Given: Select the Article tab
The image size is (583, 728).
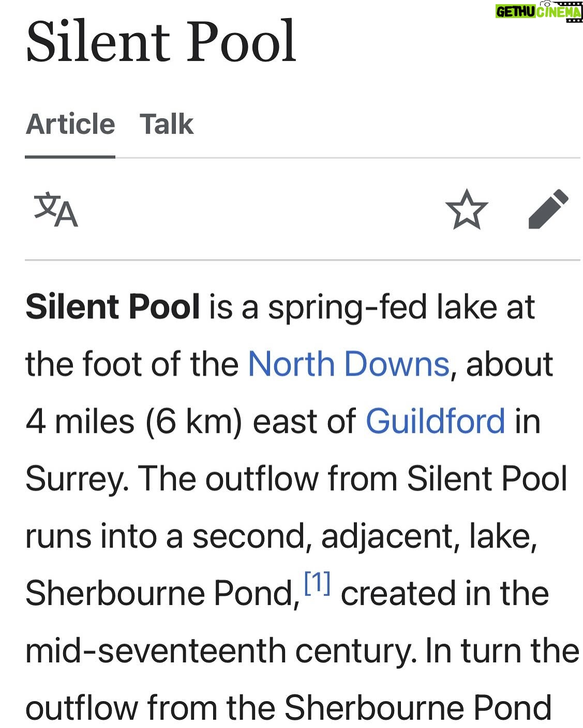Looking at the screenshot, I should click(x=70, y=124).
